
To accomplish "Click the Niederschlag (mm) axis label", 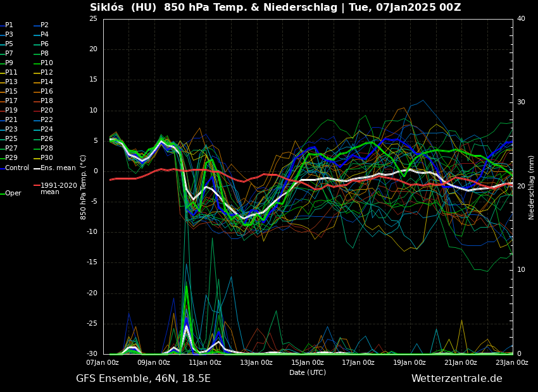I will coord(532,187).
